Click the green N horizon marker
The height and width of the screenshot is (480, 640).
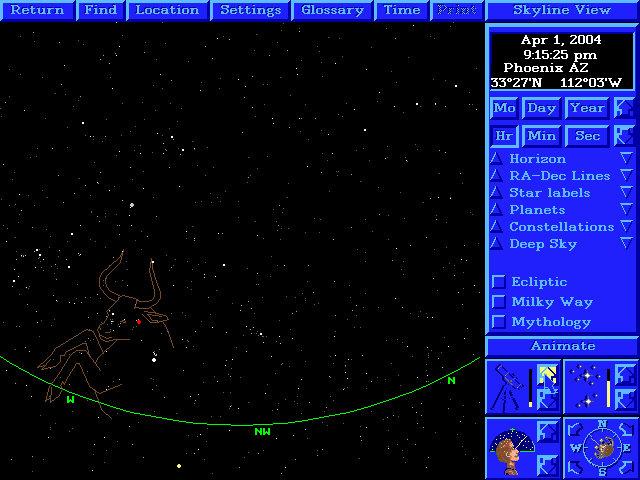pyautogui.click(x=451, y=380)
